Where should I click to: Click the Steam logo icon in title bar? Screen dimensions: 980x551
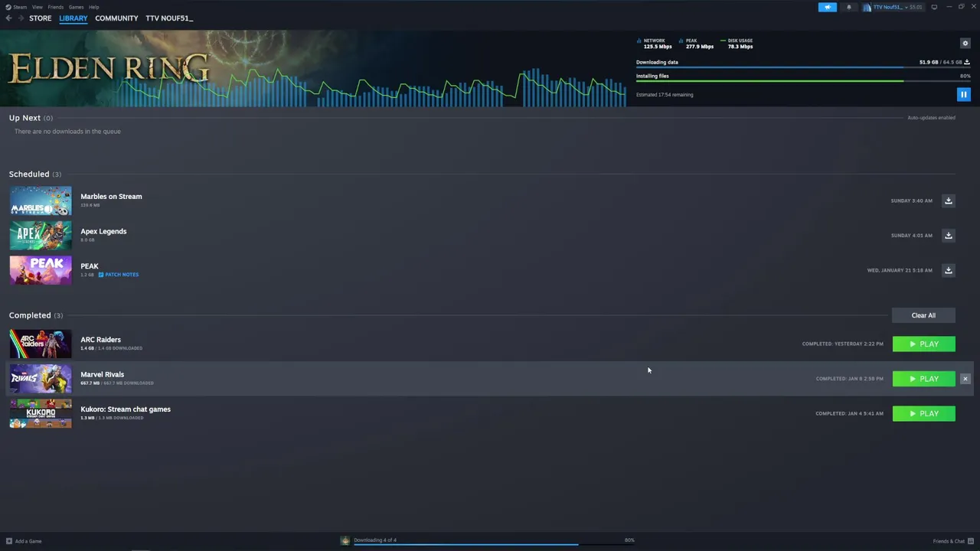point(8,7)
